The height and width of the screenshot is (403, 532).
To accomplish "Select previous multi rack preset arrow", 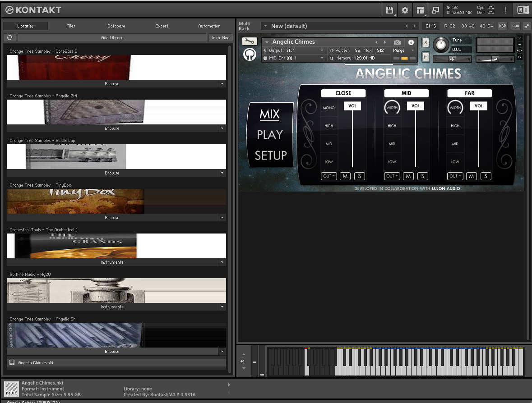I will (x=407, y=26).
